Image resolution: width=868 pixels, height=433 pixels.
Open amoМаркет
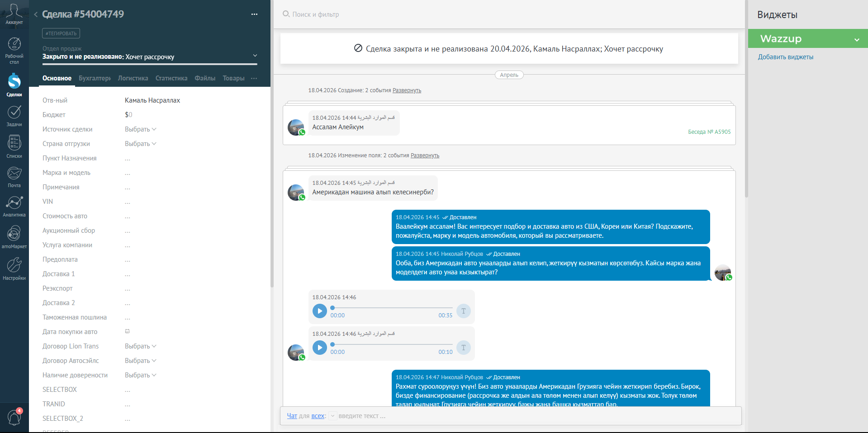click(14, 237)
